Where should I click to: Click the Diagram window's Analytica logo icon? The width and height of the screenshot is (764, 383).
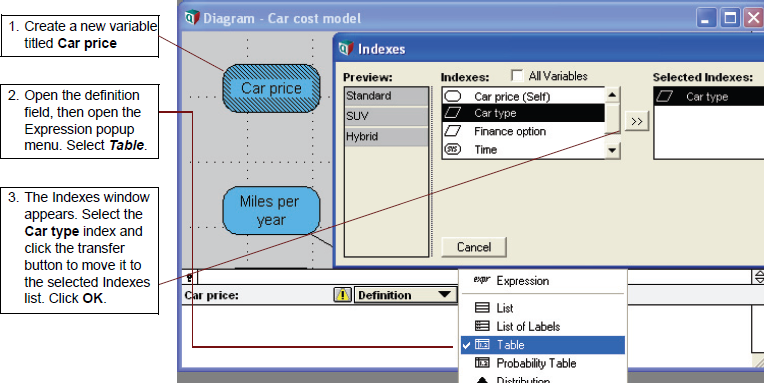[x=192, y=18]
